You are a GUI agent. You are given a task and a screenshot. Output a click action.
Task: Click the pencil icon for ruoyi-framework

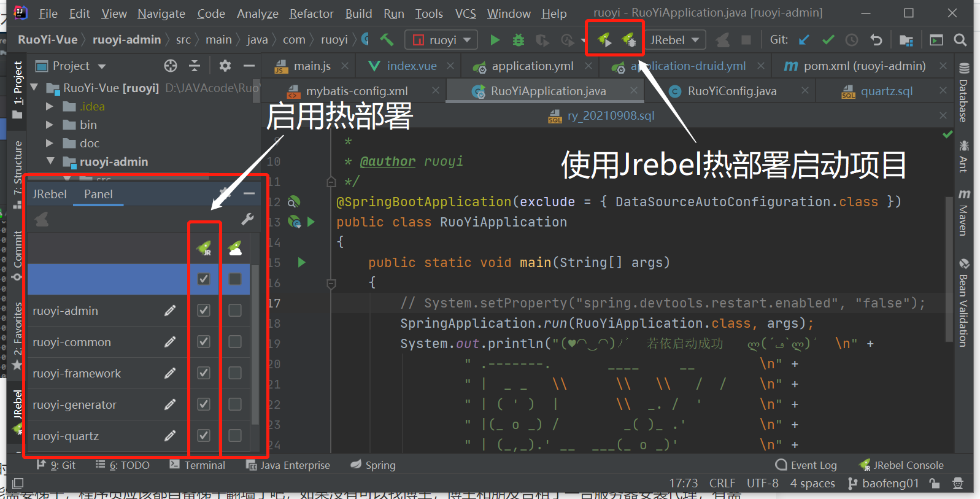(170, 373)
